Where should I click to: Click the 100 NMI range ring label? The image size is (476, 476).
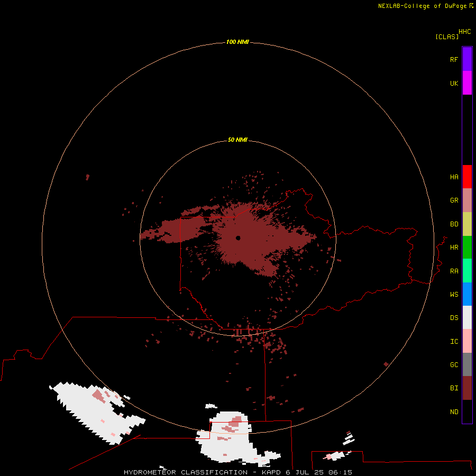click(x=237, y=42)
